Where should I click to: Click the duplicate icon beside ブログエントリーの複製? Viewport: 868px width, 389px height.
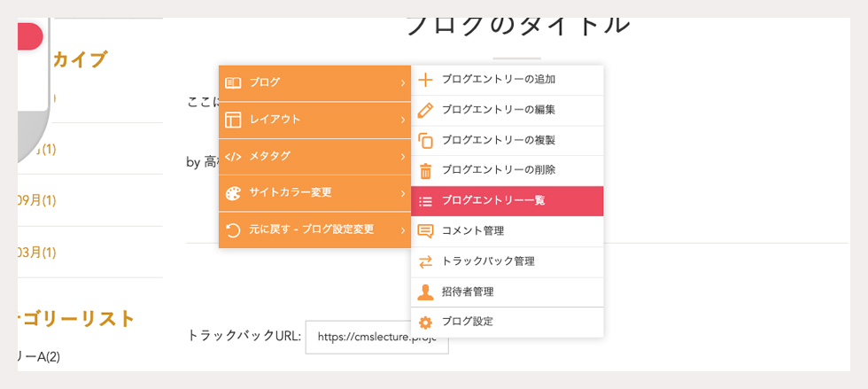pyautogui.click(x=425, y=141)
